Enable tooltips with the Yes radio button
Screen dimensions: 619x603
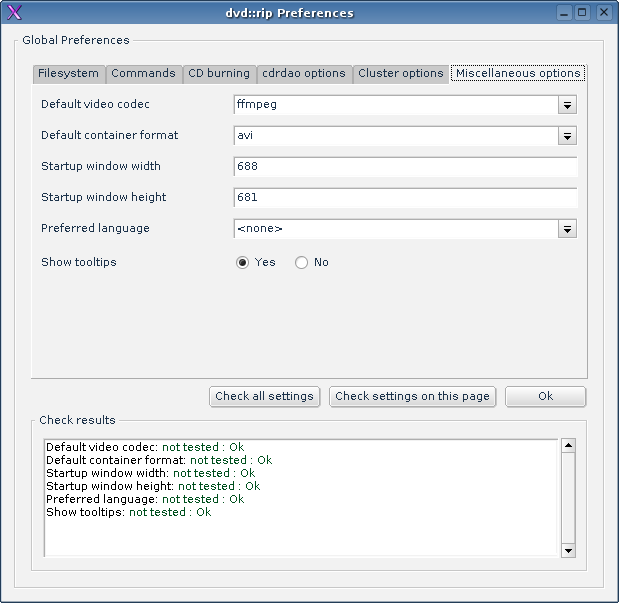tap(242, 263)
